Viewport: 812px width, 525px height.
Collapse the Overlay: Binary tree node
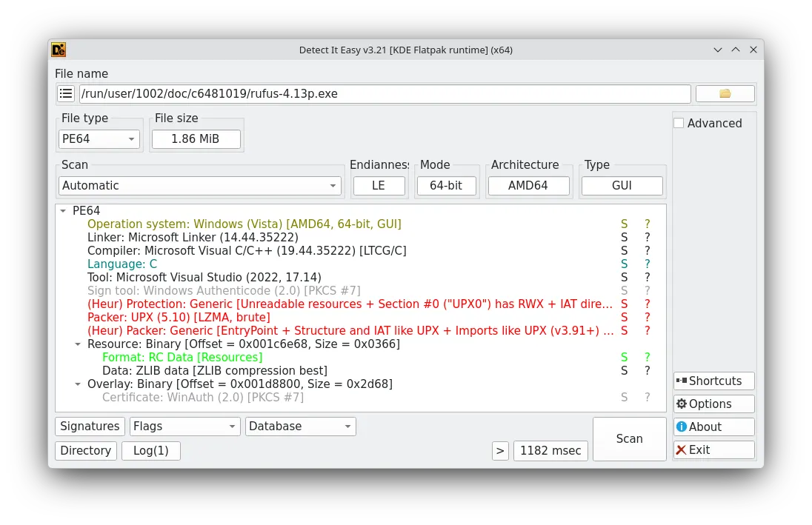(x=78, y=384)
